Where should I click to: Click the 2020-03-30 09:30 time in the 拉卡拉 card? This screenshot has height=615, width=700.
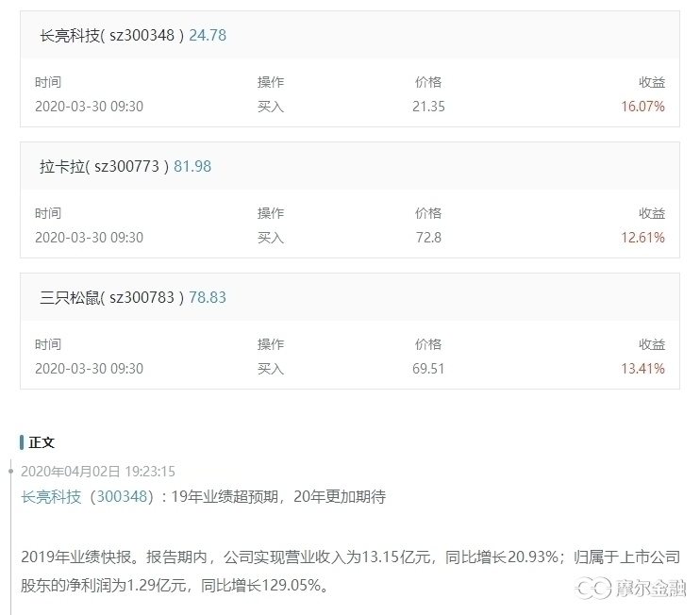pos(90,238)
